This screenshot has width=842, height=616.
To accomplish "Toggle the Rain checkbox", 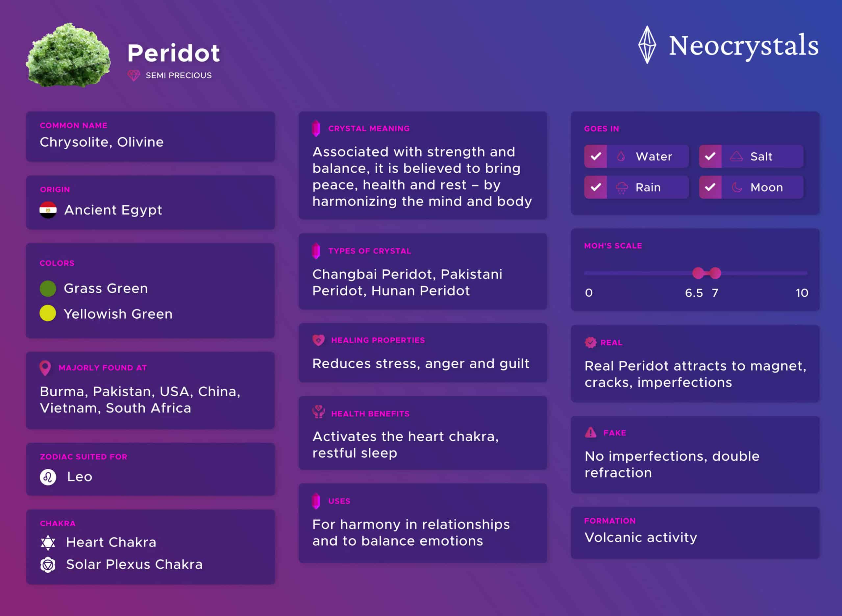I will click(x=596, y=187).
